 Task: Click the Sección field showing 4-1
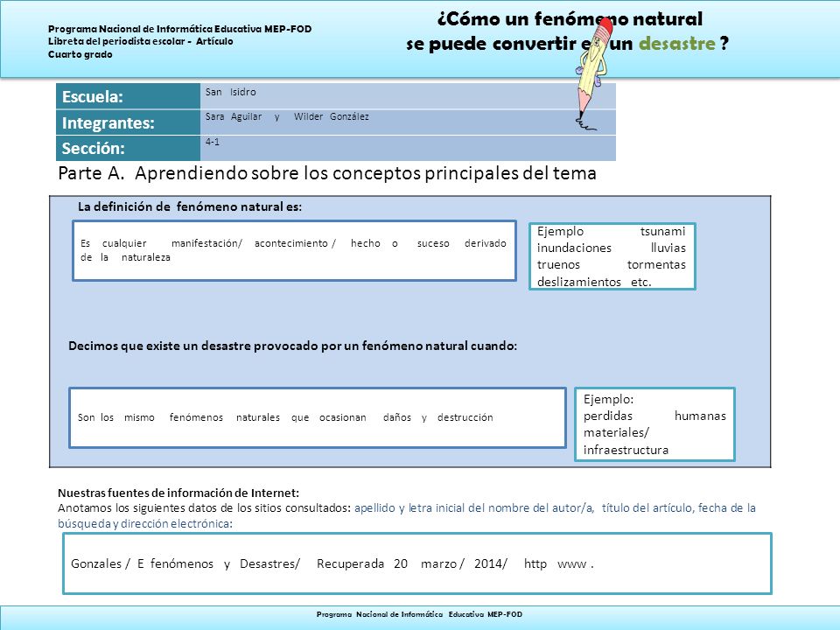coord(408,148)
